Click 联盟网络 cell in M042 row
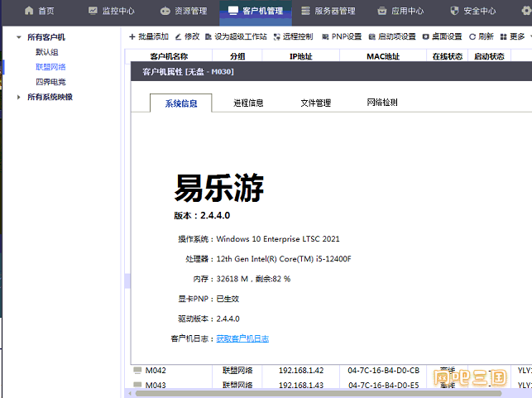This screenshot has width=532, height=398. point(237,370)
